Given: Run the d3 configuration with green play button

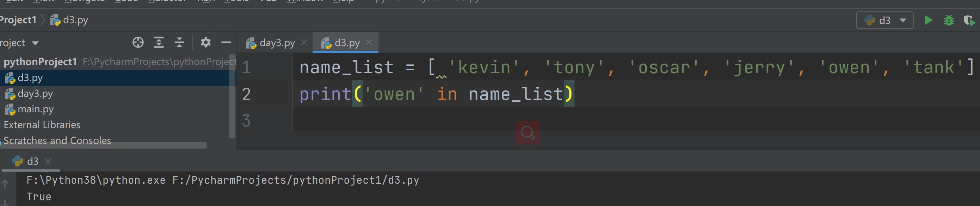Looking at the screenshot, I should pos(928,20).
